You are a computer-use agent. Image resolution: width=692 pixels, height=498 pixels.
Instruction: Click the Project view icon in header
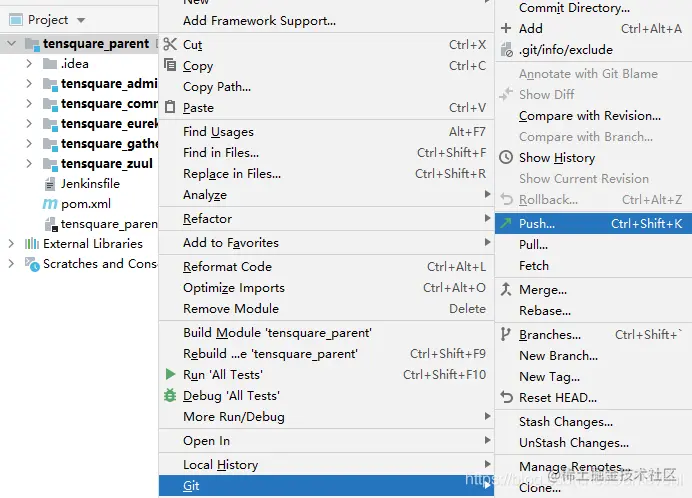pos(16,20)
